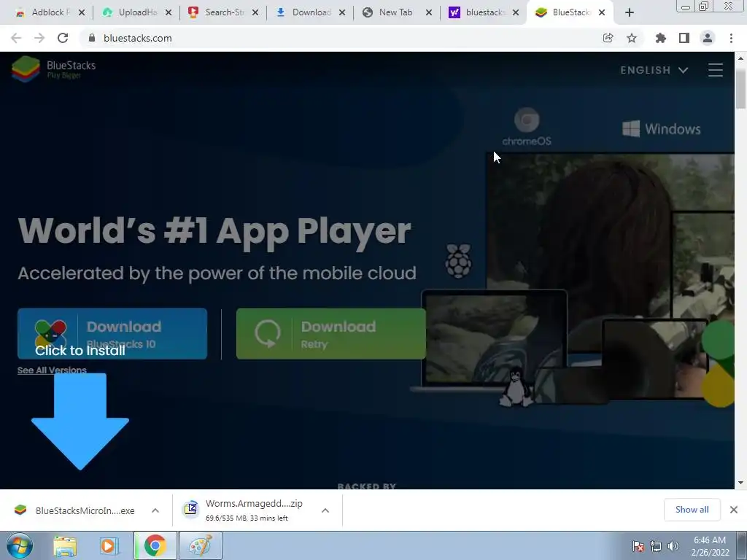The height and width of the screenshot is (560, 747).
Task: Open the Action Center flag icon
Action: 638,546
